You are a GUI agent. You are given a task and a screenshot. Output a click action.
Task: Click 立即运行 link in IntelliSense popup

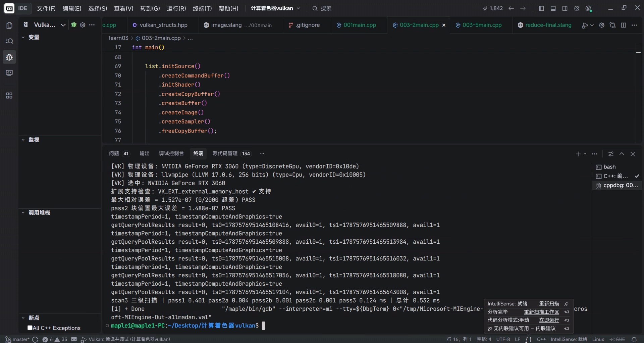click(549, 320)
